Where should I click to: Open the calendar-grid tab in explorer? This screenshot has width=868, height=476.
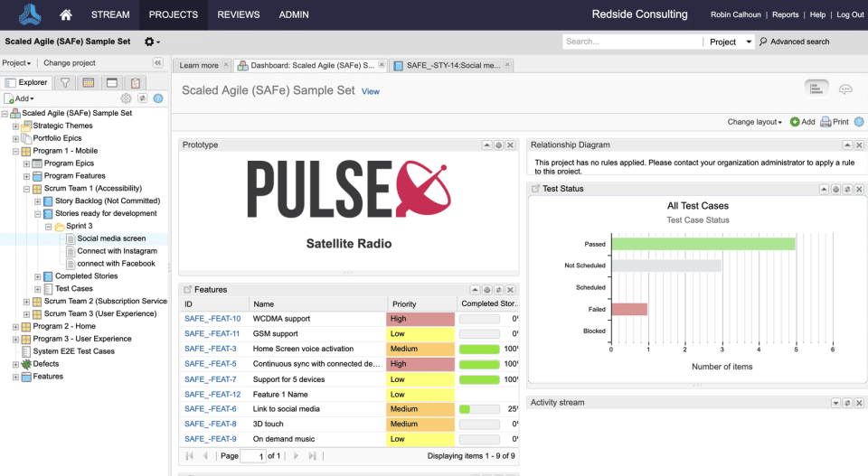click(x=88, y=82)
